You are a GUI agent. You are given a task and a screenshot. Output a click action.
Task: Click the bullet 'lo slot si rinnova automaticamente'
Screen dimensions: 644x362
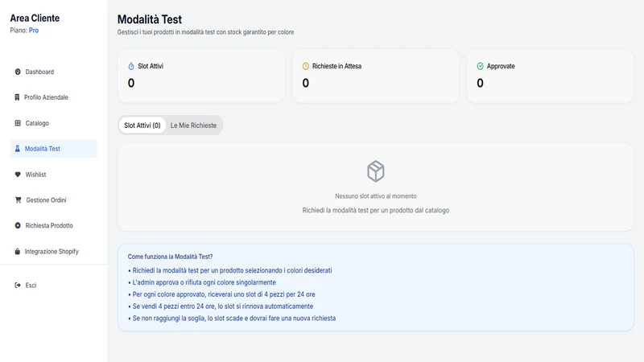click(221, 306)
